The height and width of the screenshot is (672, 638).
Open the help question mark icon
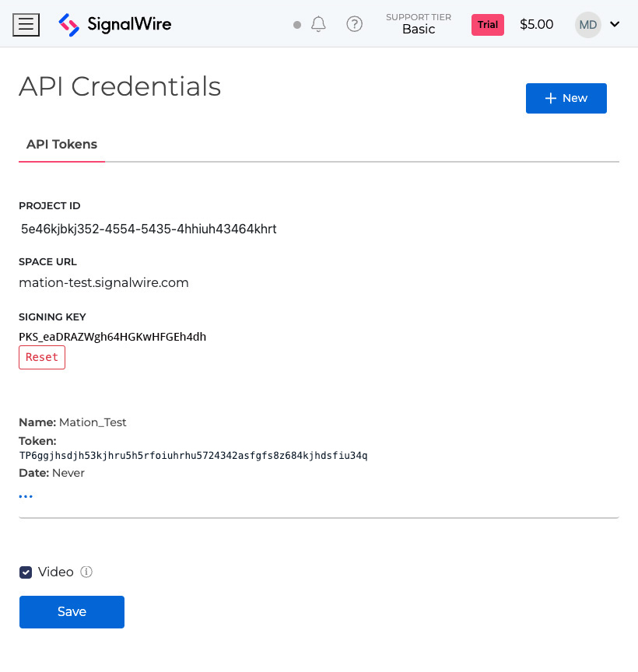tap(354, 24)
